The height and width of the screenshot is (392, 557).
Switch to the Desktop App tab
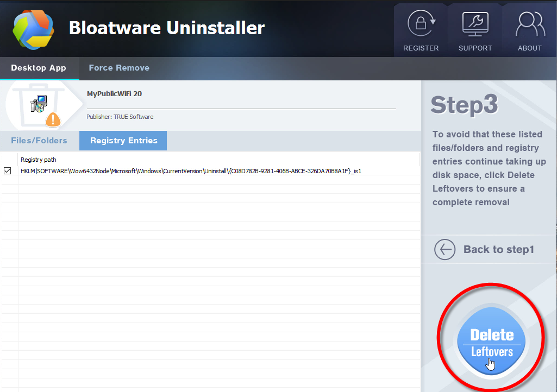(39, 68)
